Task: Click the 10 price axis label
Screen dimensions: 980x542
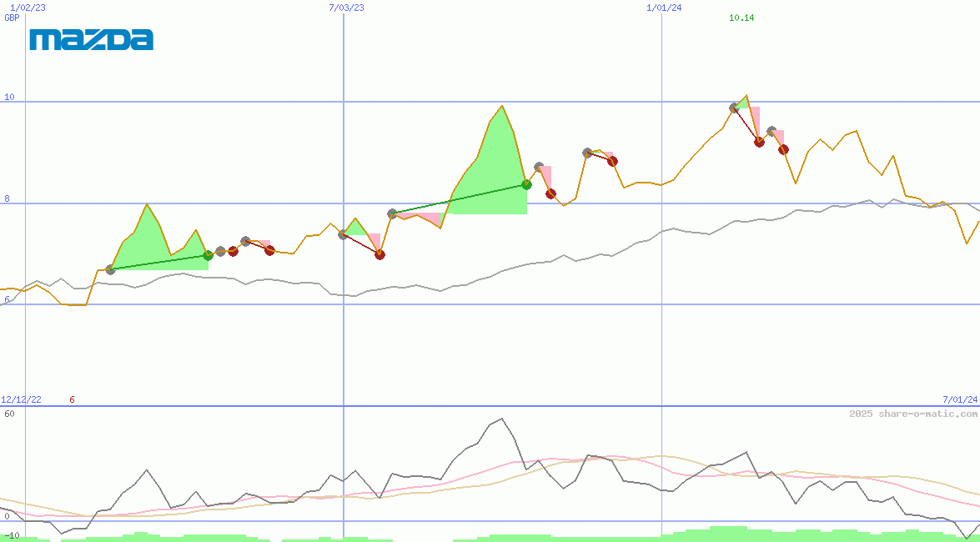Action: pyautogui.click(x=9, y=97)
